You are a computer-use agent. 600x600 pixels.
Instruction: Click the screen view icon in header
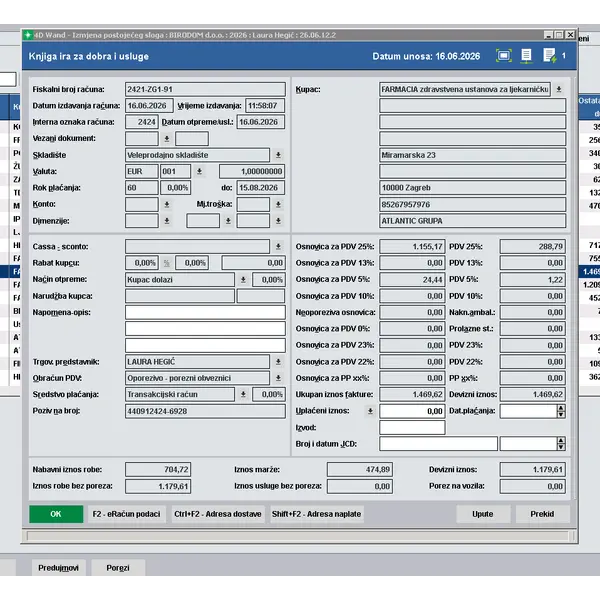pyautogui.click(x=504, y=56)
